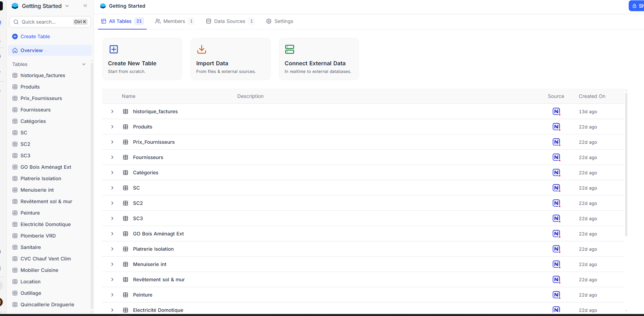Screen dimensions: 644x316
Task: Click the magnifier icon in Quick search
Action: [x=16, y=22]
